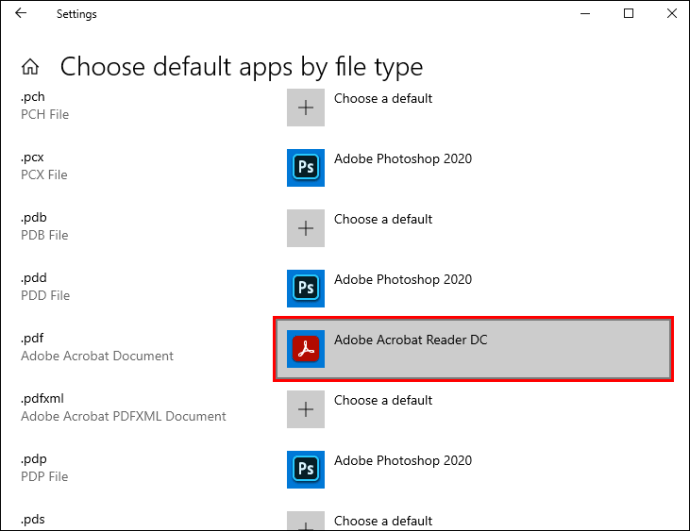Click the 'Choose default apps by file type' heading
Image resolution: width=690 pixels, height=531 pixels.
241,67
